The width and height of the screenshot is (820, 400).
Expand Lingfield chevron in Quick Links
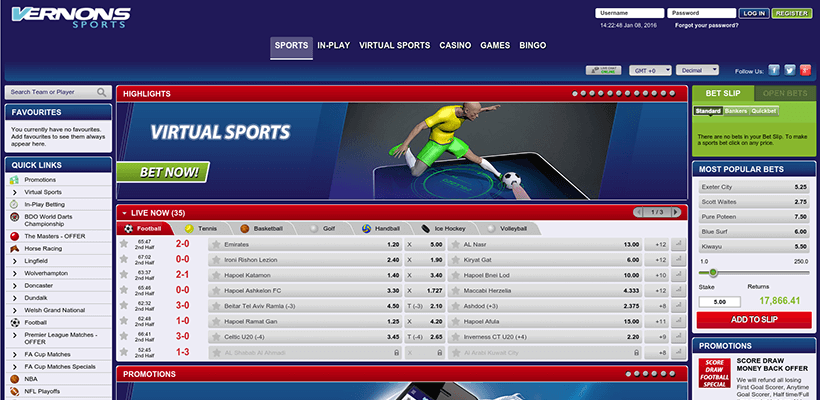point(15,261)
